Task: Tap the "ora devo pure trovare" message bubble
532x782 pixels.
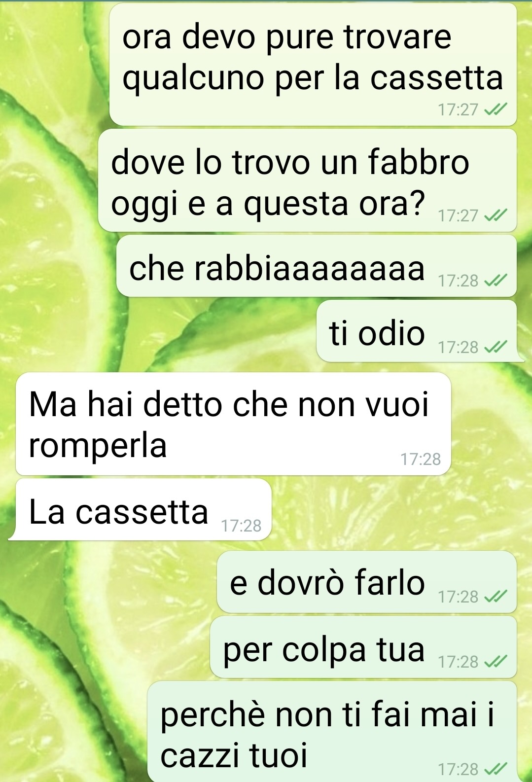Action: (313, 64)
